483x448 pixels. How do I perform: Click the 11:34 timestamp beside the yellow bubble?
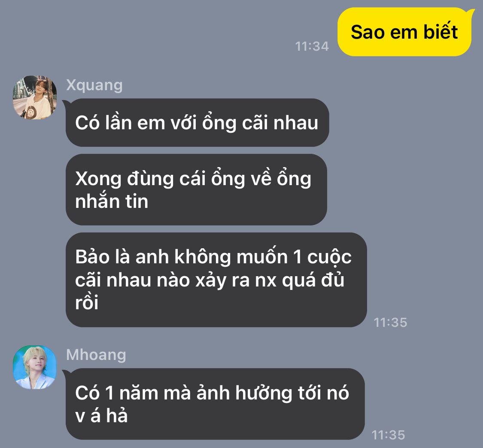click(312, 46)
